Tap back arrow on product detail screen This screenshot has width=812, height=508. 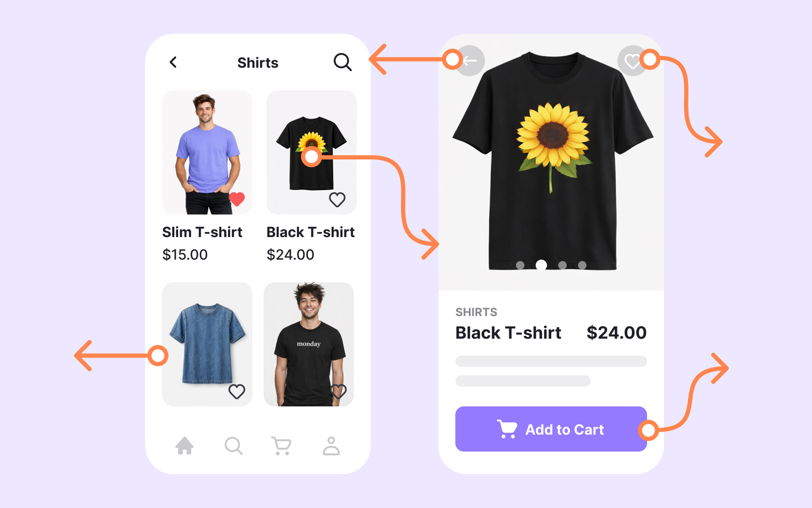pos(469,61)
